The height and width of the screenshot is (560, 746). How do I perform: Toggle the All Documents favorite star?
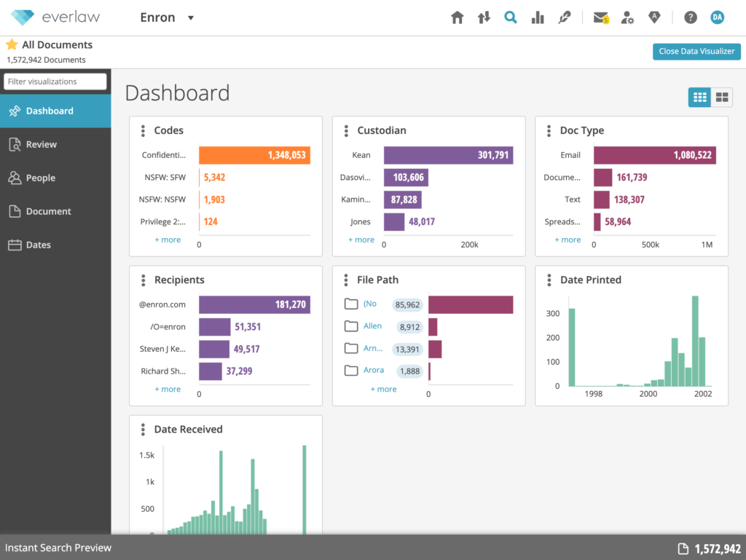point(12,44)
